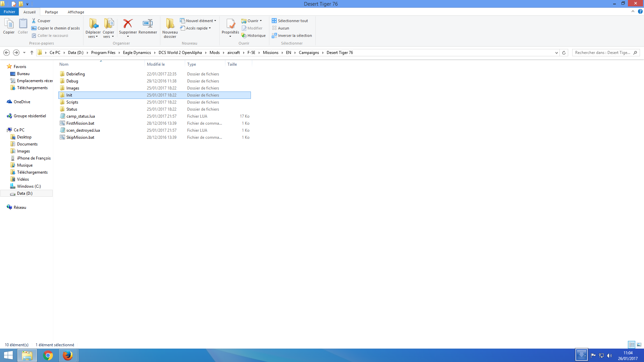
Task: Click the Windows Start button
Action: 8,355
